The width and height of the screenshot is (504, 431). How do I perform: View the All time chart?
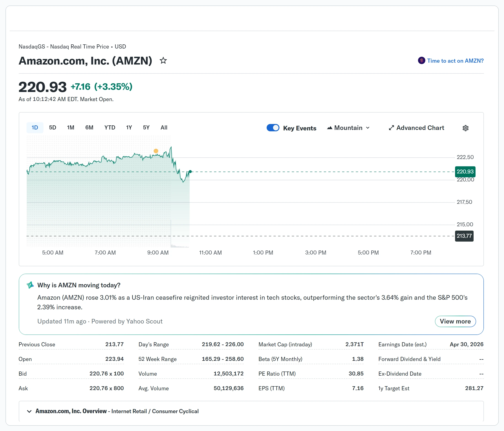164,127
